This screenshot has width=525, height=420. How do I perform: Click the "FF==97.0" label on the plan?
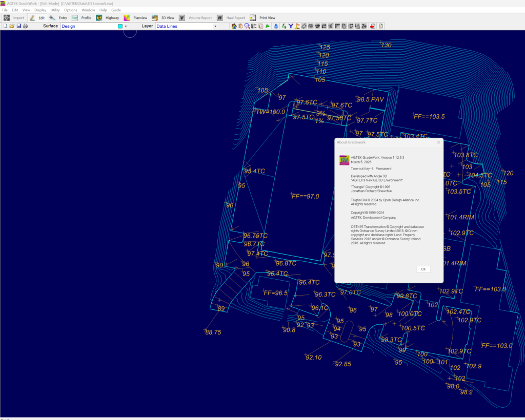(305, 196)
